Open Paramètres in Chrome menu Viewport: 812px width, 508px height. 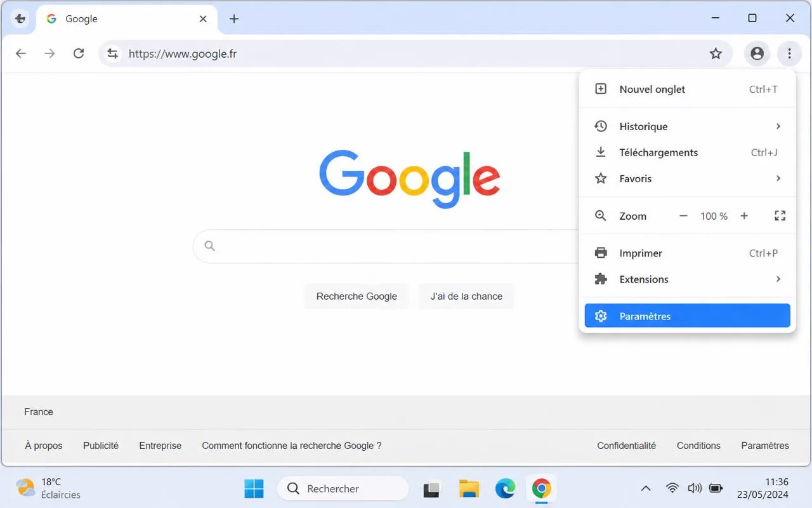click(687, 316)
